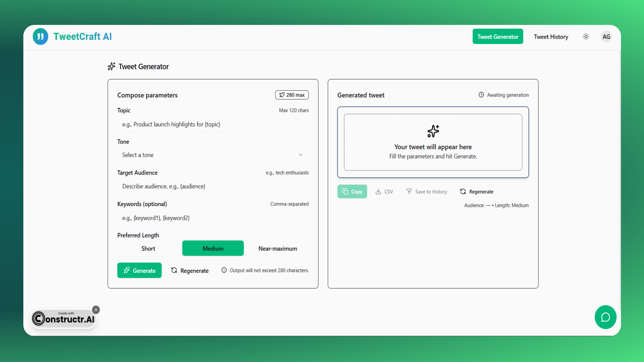The image size is (644, 362).
Task: Click the TweetCraft AI quote logo icon
Action: click(40, 36)
